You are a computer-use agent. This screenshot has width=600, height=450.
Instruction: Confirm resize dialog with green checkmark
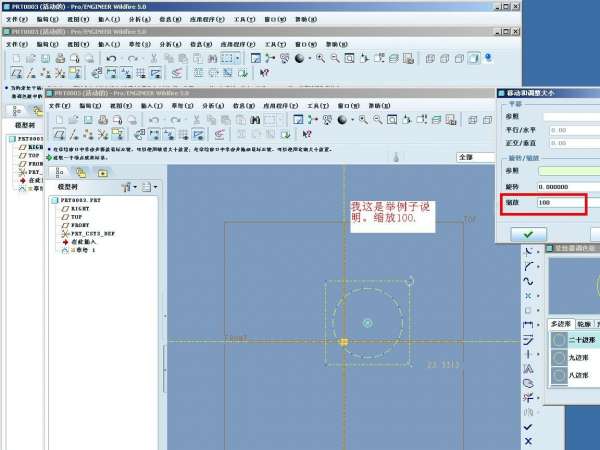point(528,234)
